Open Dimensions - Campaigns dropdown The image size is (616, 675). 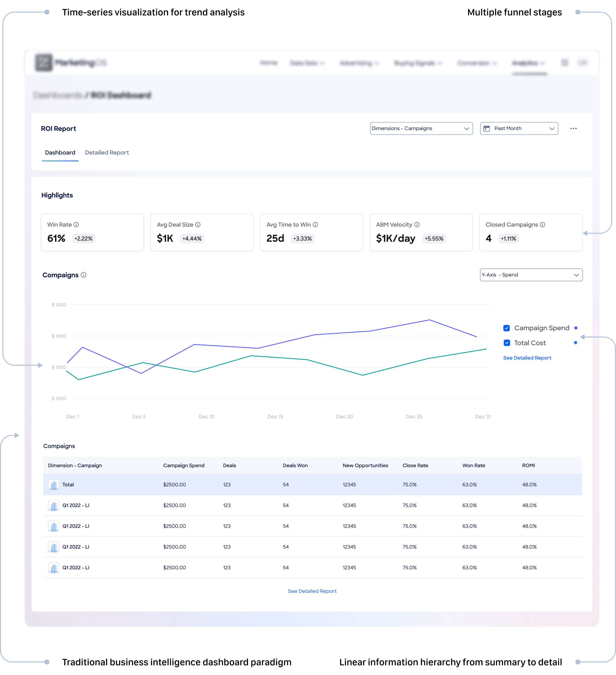coord(421,129)
